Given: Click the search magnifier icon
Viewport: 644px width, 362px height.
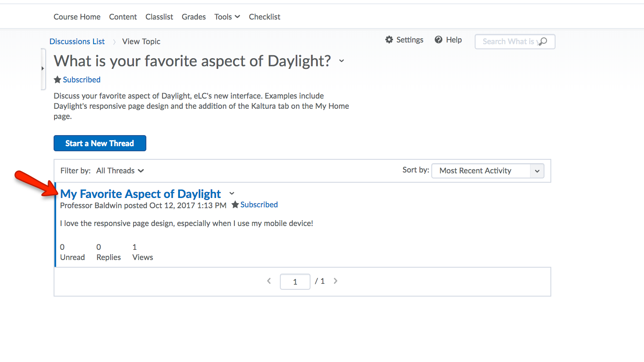Looking at the screenshot, I should pyautogui.click(x=542, y=42).
